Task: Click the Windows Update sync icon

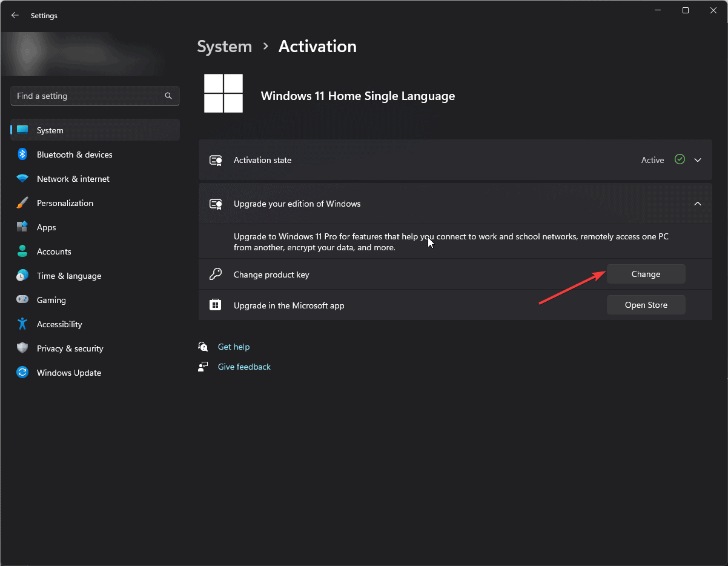Action: tap(22, 373)
